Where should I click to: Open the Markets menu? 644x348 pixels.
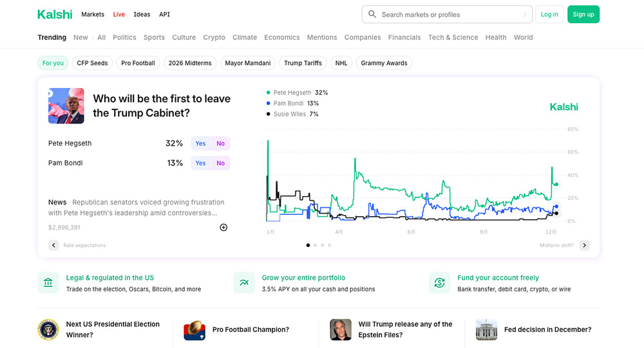[93, 14]
